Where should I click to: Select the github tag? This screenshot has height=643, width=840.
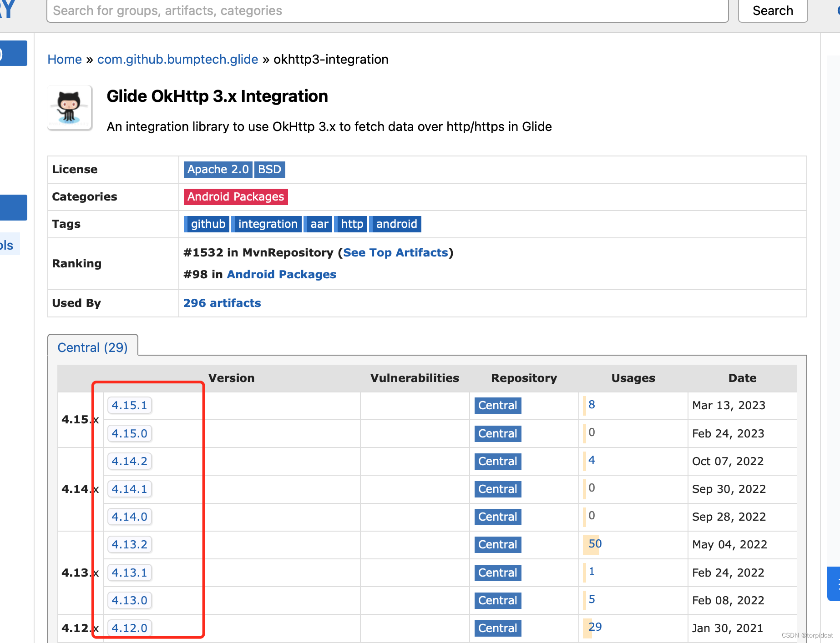point(208,224)
